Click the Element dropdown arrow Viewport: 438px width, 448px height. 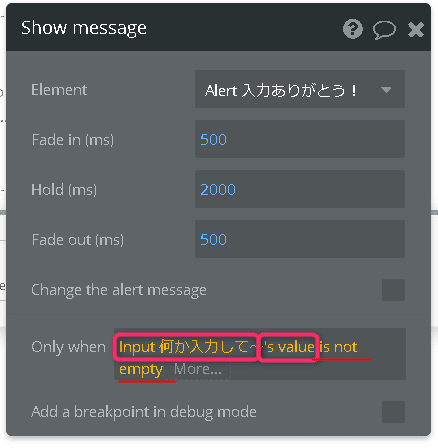coord(386,90)
